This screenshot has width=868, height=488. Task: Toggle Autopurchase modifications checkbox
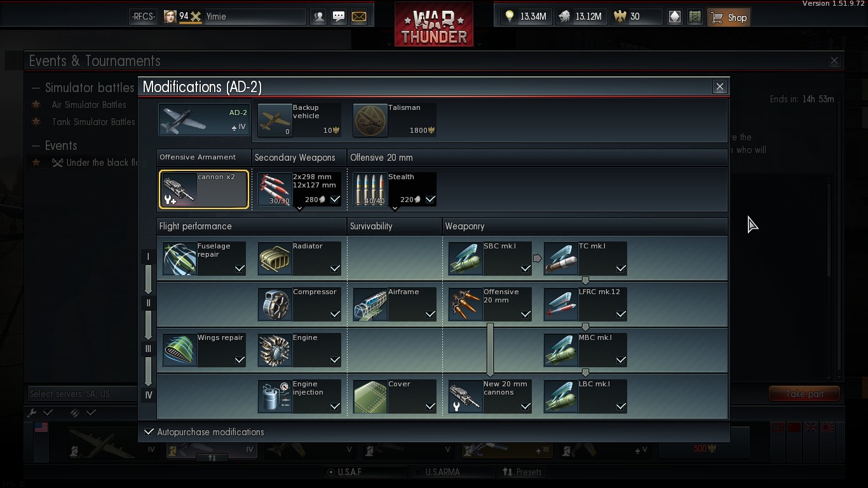pos(149,432)
